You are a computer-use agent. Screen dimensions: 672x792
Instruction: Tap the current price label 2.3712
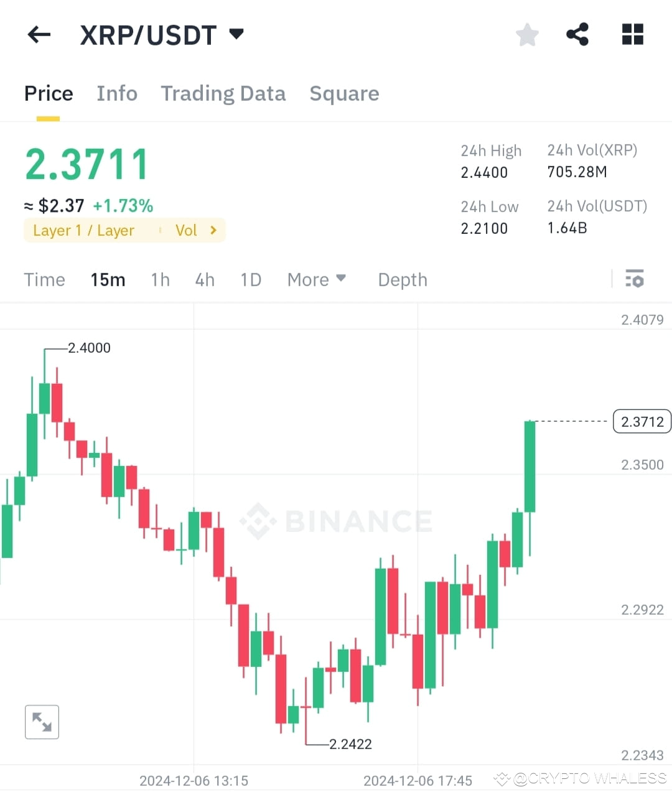[x=642, y=421]
